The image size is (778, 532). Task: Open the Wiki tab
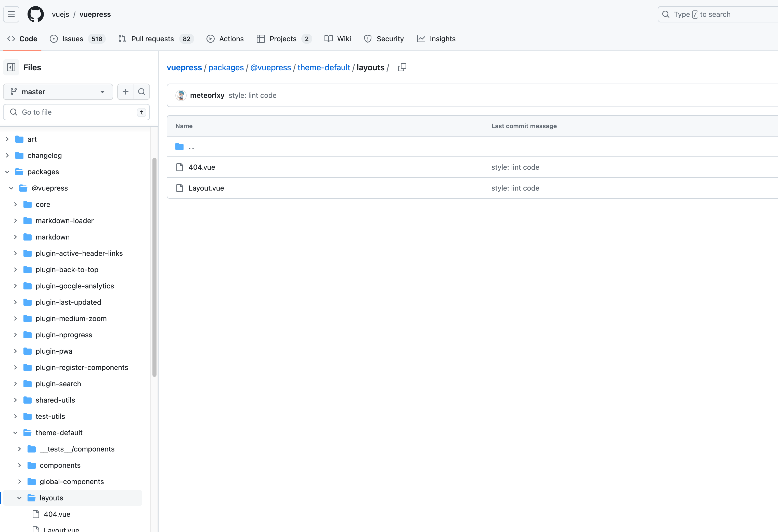[338, 39]
